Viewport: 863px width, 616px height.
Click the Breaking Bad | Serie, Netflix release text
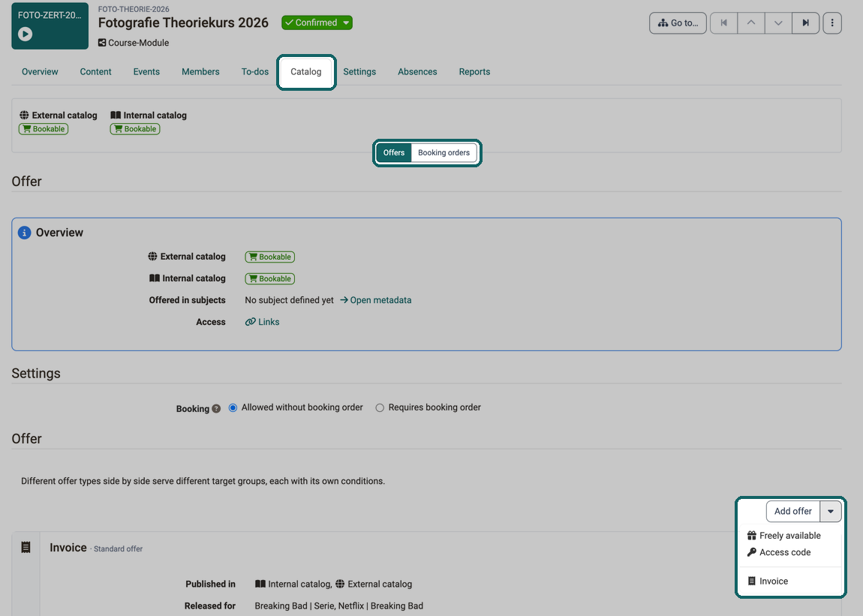[x=339, y=606]
